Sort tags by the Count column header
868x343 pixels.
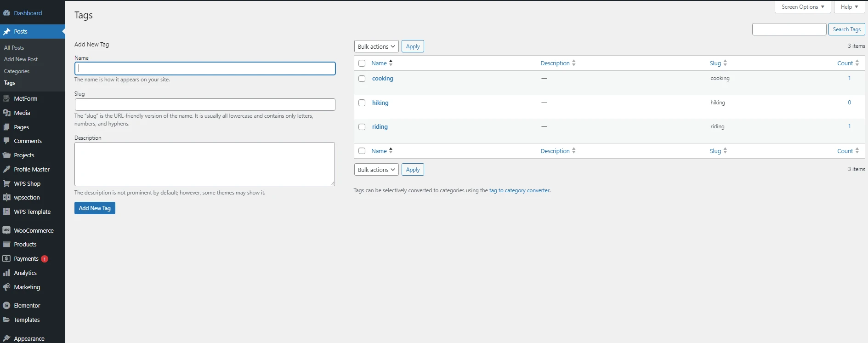(x=845, y=63)
